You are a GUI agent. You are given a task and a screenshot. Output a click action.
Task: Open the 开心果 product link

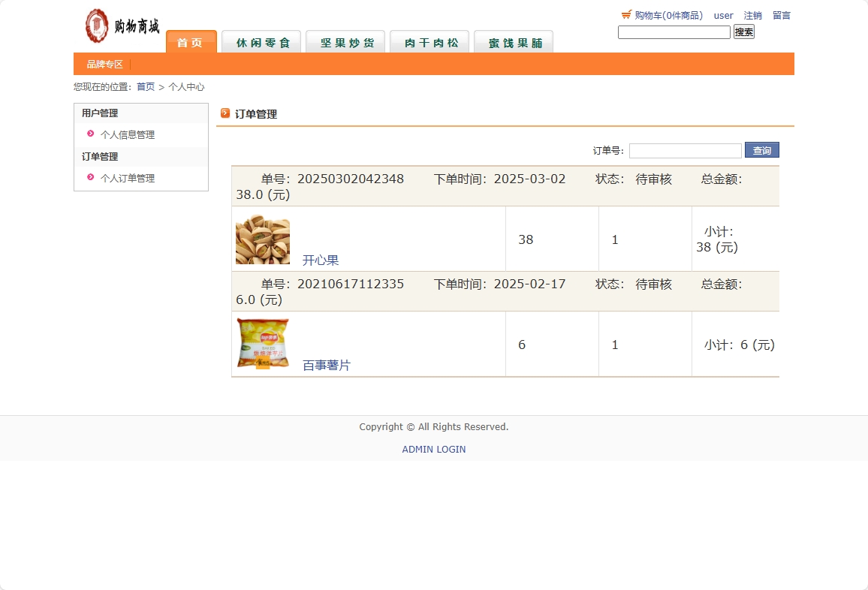click(321, 260)
